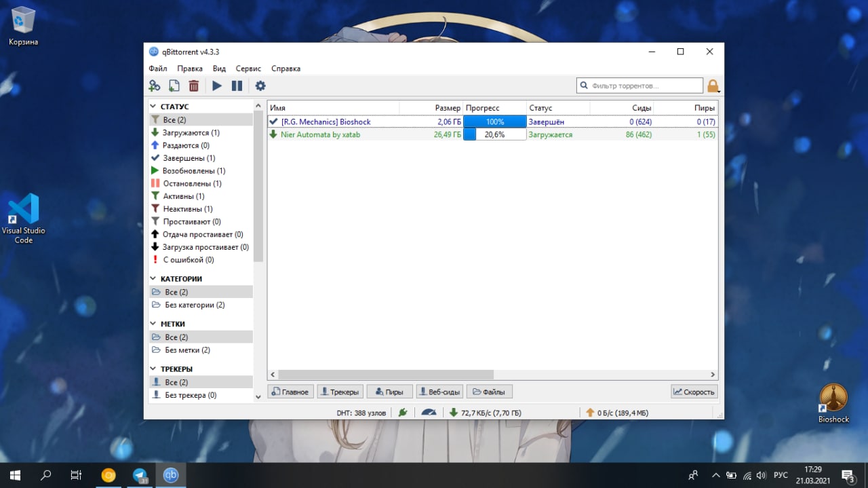
Task: Click the lock UI padlock icon
Action: click(713, 86)
